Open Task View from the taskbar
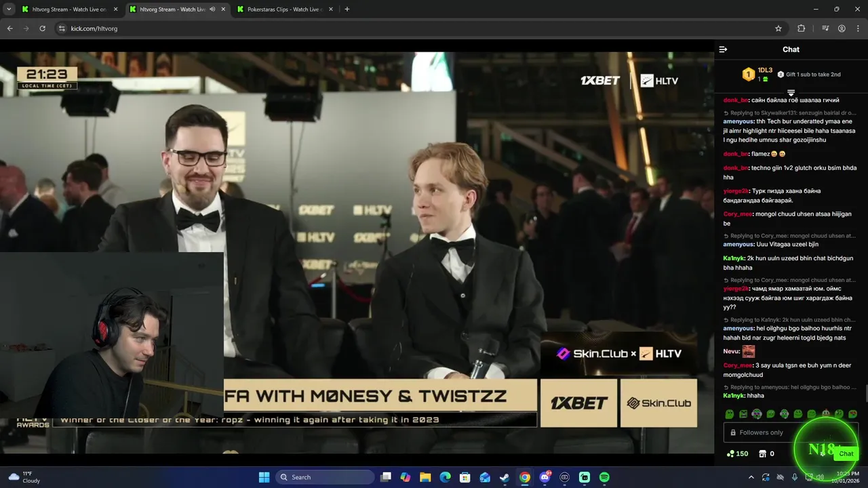 click(386, 477)
